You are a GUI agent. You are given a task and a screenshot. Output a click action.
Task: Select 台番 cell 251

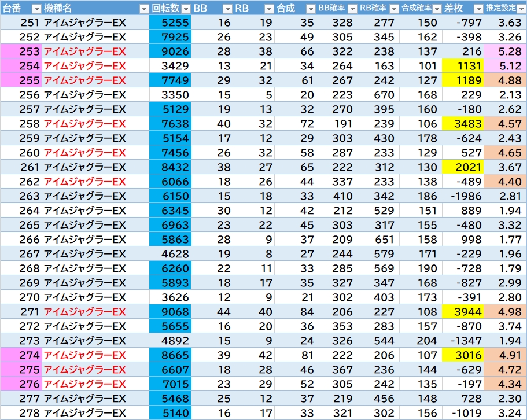click(21, 23)
